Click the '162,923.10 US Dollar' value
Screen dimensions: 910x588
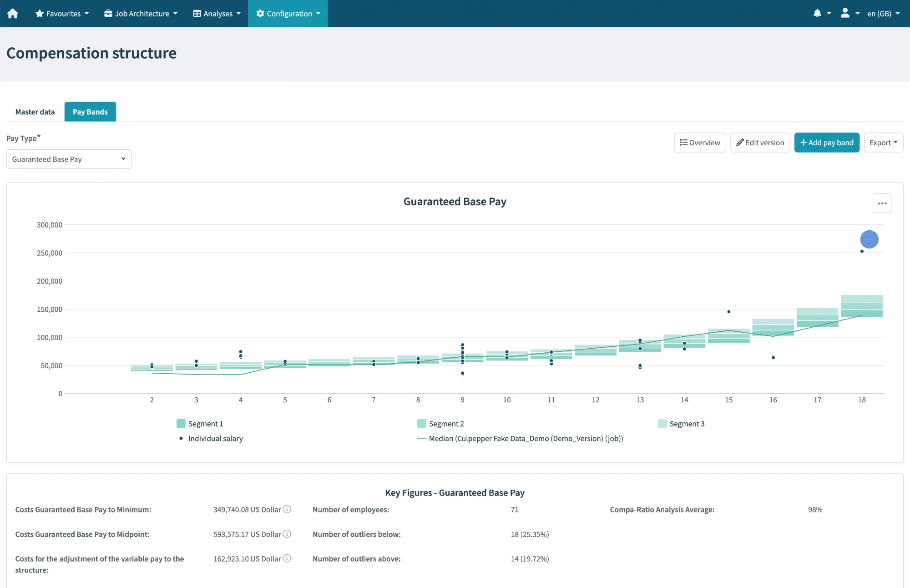tap(247, 559)
